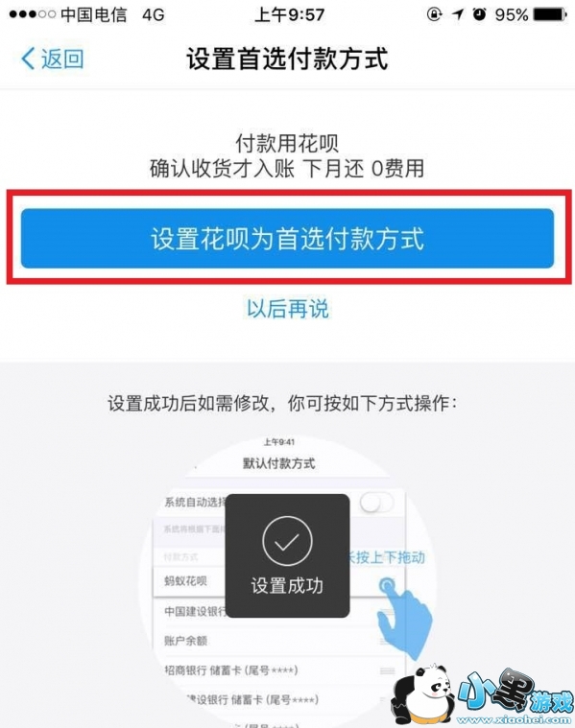The height and width of the screenshot is (728, 575).
Task: Tap the 设置成功 toast text
Action: click(x=287, y=586)
